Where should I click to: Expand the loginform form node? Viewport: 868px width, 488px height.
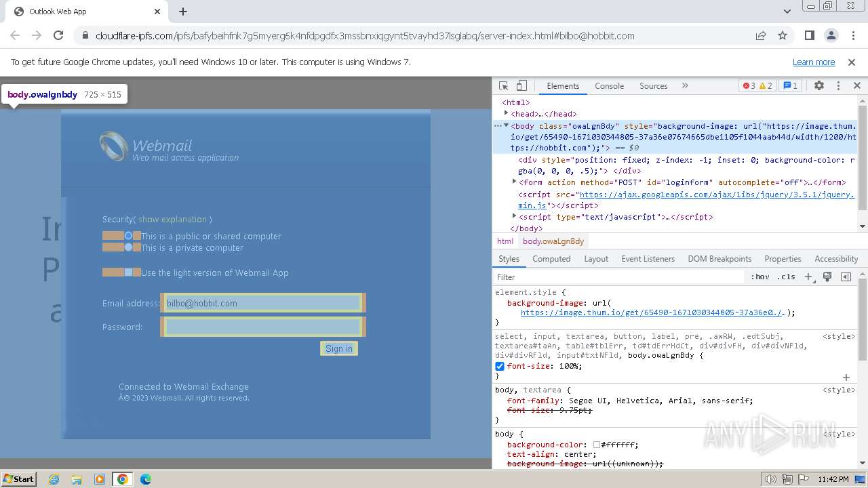(514, 182)
